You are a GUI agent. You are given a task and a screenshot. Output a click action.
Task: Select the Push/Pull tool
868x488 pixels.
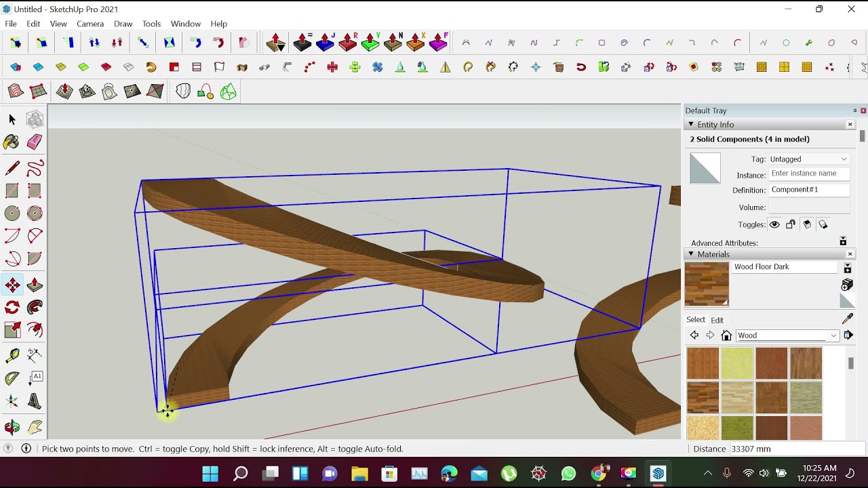point(35,285)
